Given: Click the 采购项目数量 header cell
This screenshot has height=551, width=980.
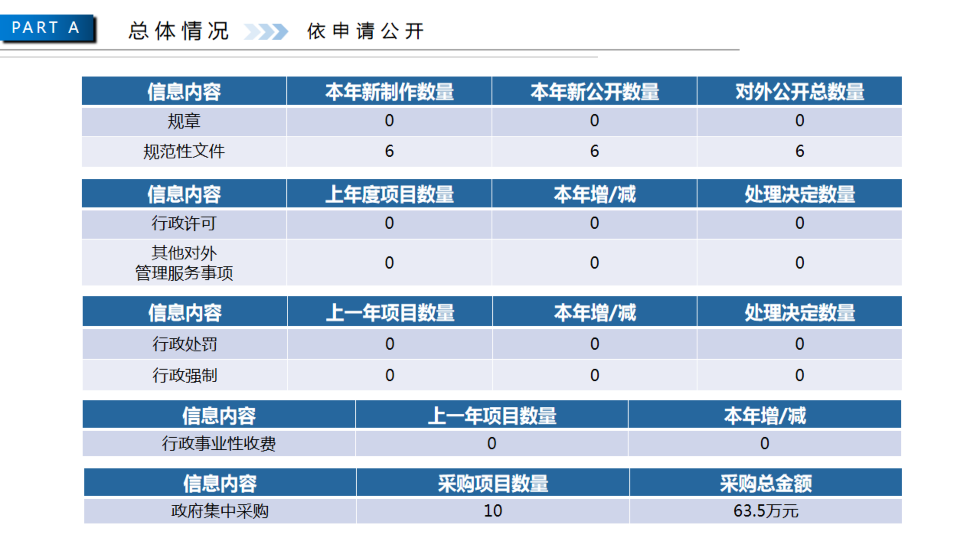Looking at the screenshot, I should tap(493, 483).
